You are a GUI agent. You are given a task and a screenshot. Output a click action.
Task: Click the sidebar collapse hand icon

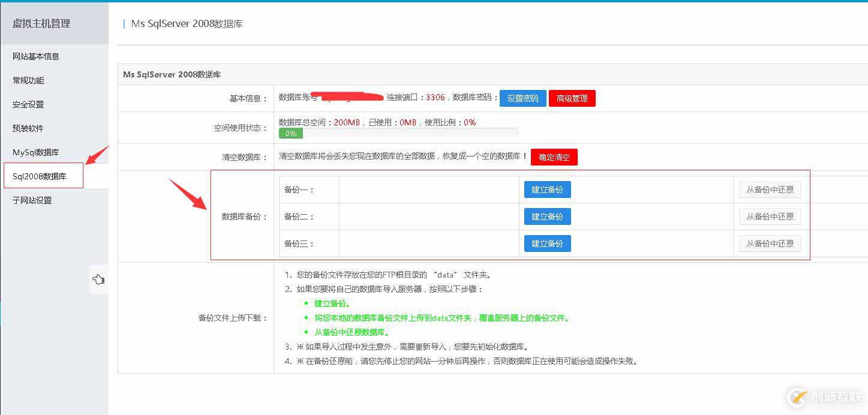pos(99,279)
